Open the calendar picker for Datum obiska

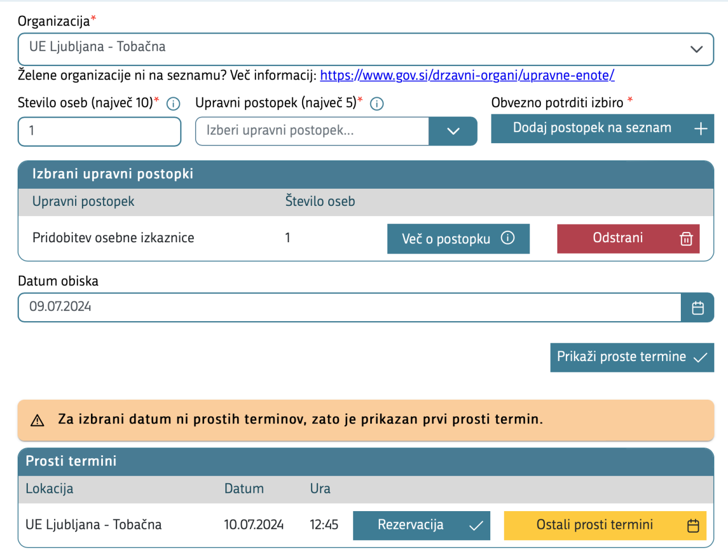[698, 308]
